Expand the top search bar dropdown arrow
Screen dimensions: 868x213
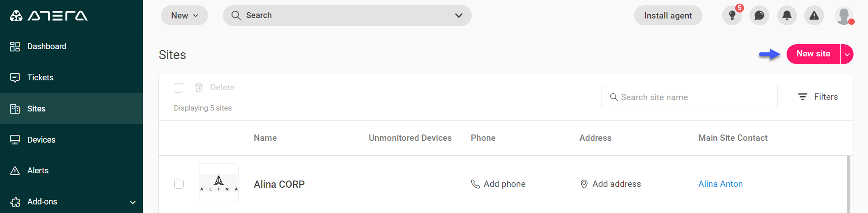click(x=459, y=16)
